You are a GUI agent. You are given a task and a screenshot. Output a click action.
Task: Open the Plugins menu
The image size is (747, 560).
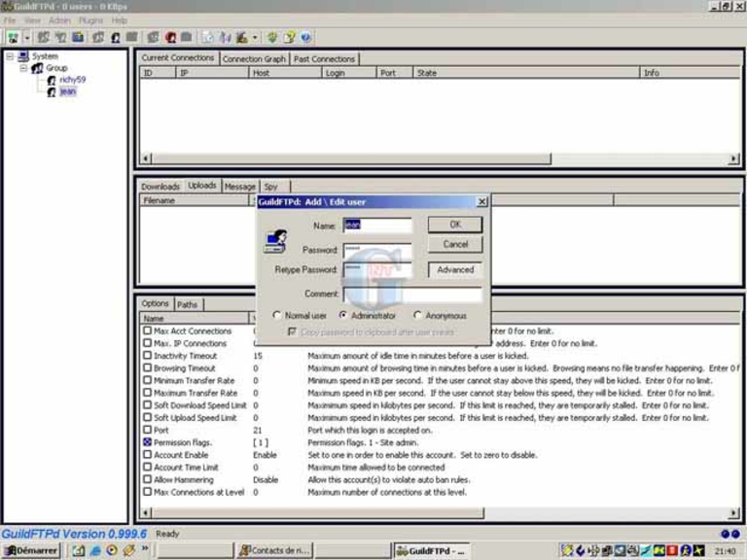click(90, 20)
